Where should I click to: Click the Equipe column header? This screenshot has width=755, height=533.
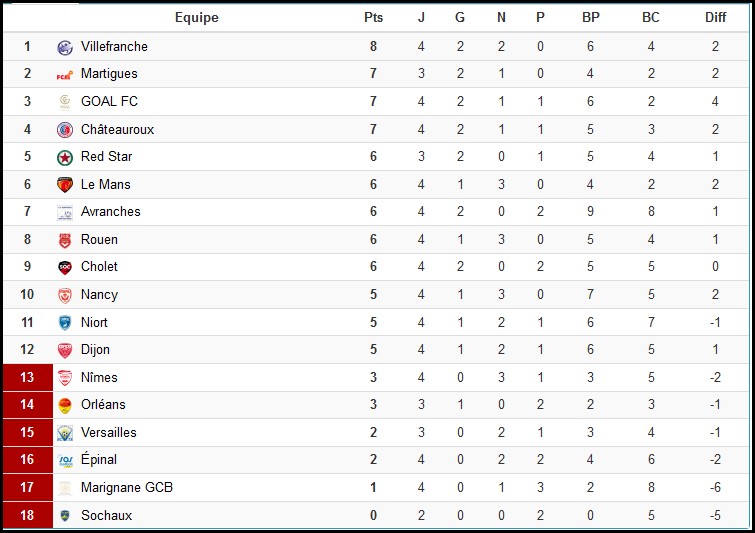click(x=196, y=18)
